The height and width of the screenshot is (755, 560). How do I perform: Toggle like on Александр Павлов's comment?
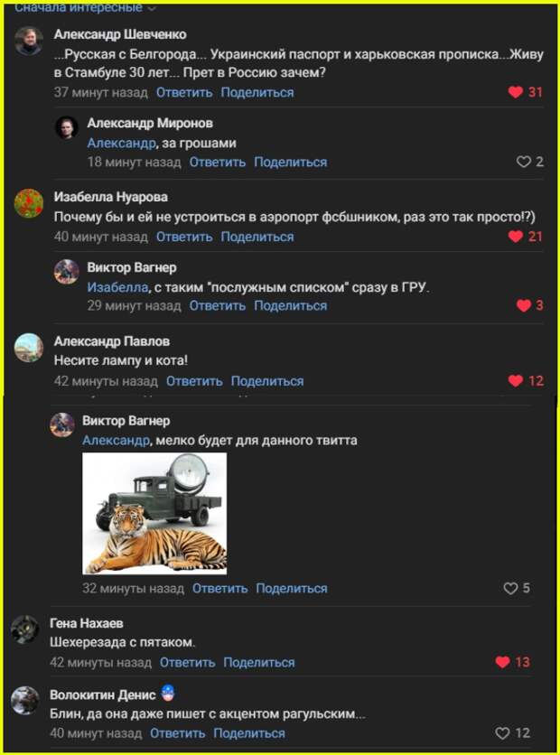pos(515,381)
